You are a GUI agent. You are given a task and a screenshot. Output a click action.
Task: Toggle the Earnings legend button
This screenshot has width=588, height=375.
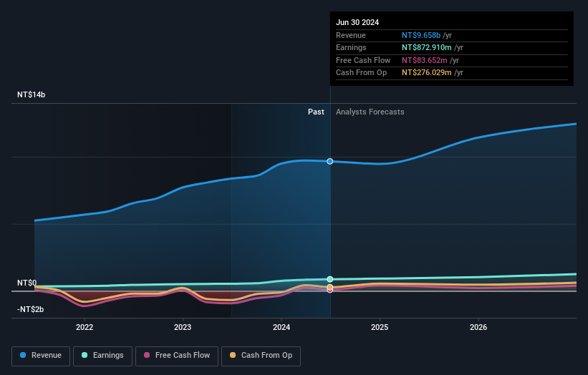102,356
